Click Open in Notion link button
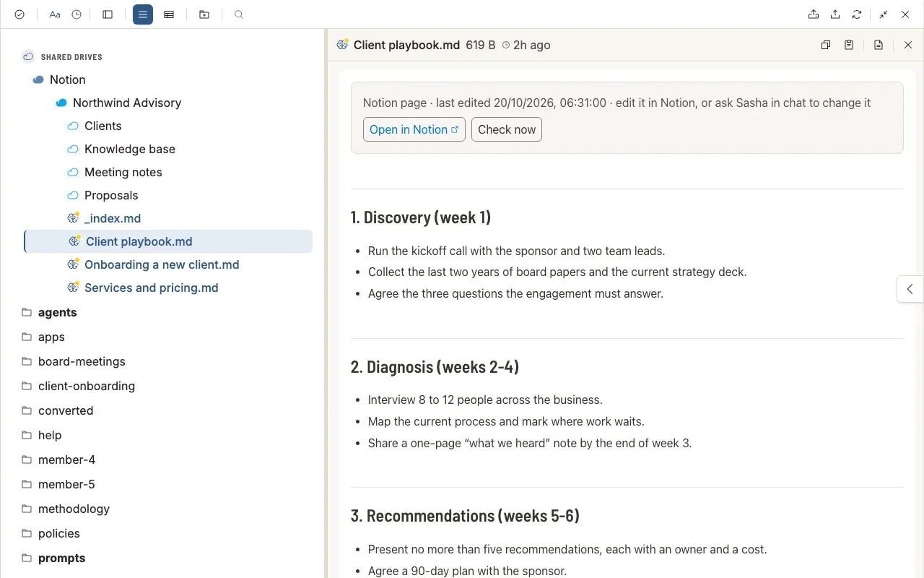Screen dimensions: 924x578 414,129
